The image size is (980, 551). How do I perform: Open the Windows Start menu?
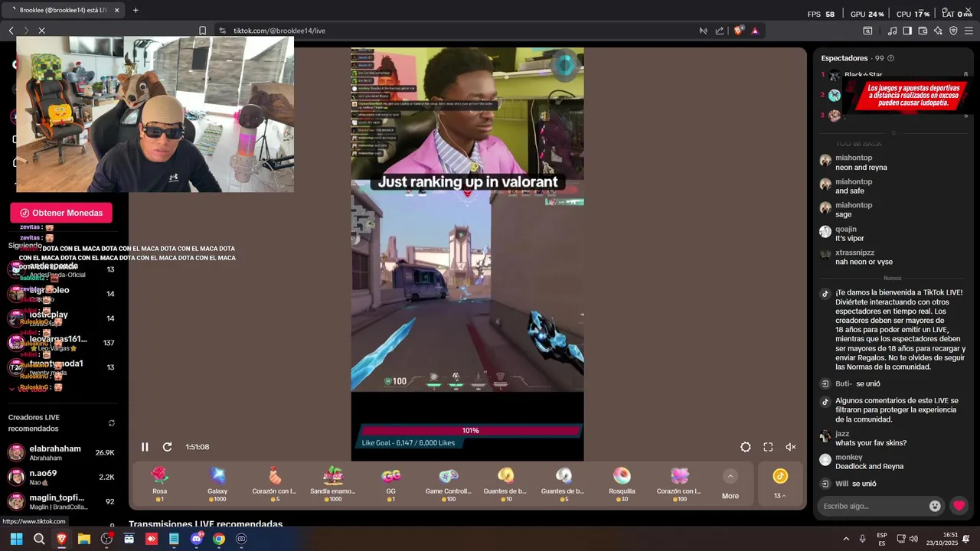click(x=16, y=539)
